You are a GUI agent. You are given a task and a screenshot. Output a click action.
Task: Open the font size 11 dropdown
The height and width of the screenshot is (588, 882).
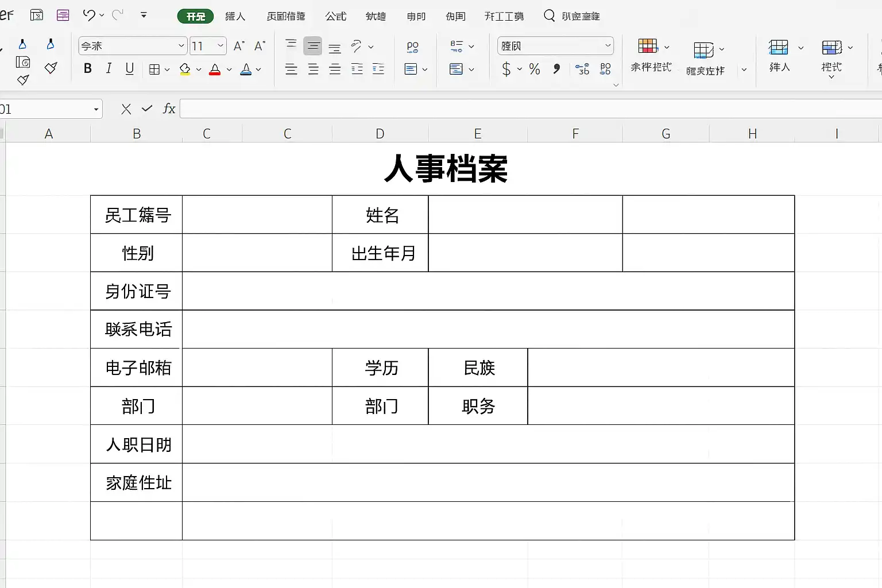point(208,46)
